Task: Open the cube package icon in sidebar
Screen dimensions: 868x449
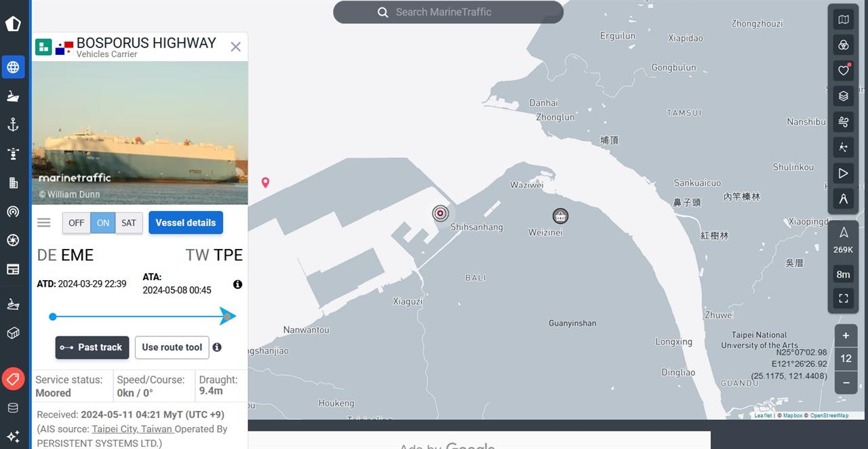Action: (x=13, y=333)
